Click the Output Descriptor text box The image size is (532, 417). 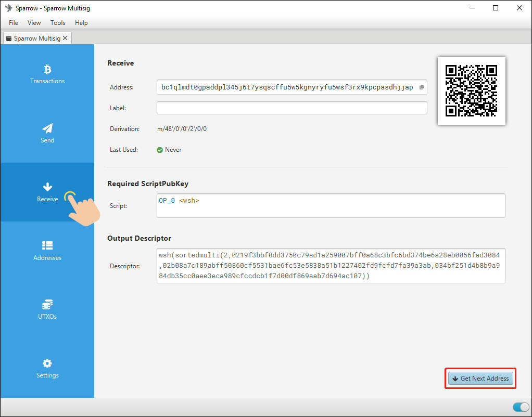pos(331,266)
